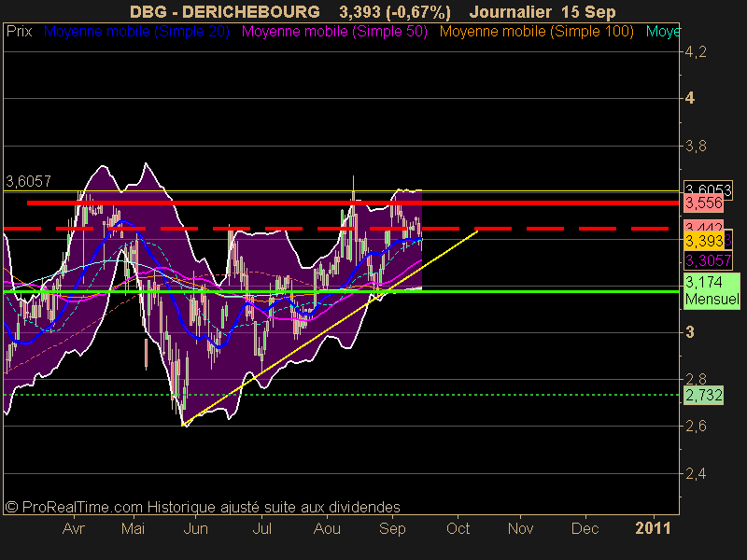Click the Oct month on the time axis
Image resolution: width=747 pixels, height=560 pixels.
[x=458, y=528]
